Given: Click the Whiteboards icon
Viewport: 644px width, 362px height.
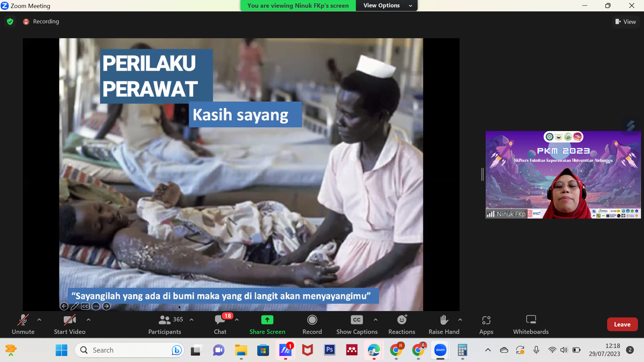Looking at the screenshot, I should [531, 324].
